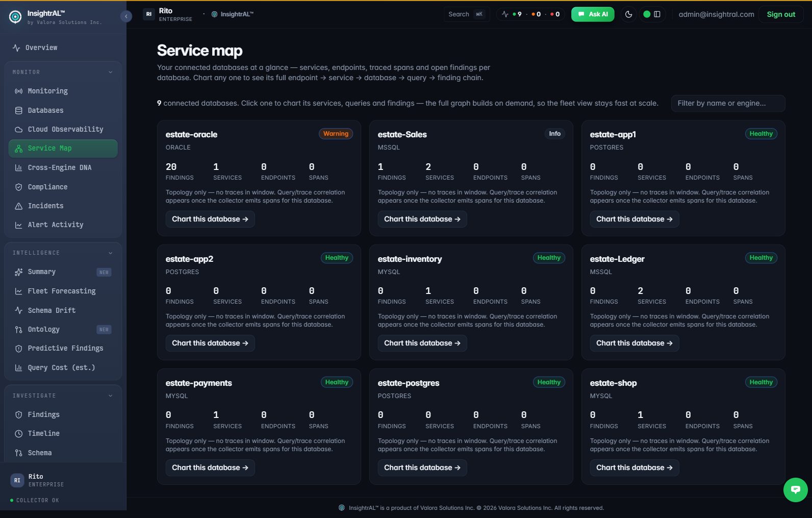Focus the Filter by name or engine field
812x518 pixels.
728,103
